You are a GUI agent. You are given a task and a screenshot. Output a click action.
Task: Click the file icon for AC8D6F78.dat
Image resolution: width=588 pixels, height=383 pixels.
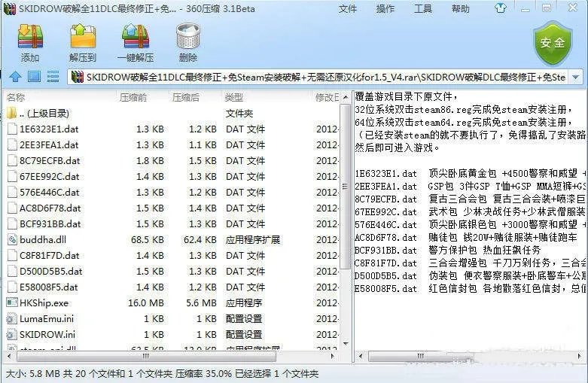[x=12, y=208]
